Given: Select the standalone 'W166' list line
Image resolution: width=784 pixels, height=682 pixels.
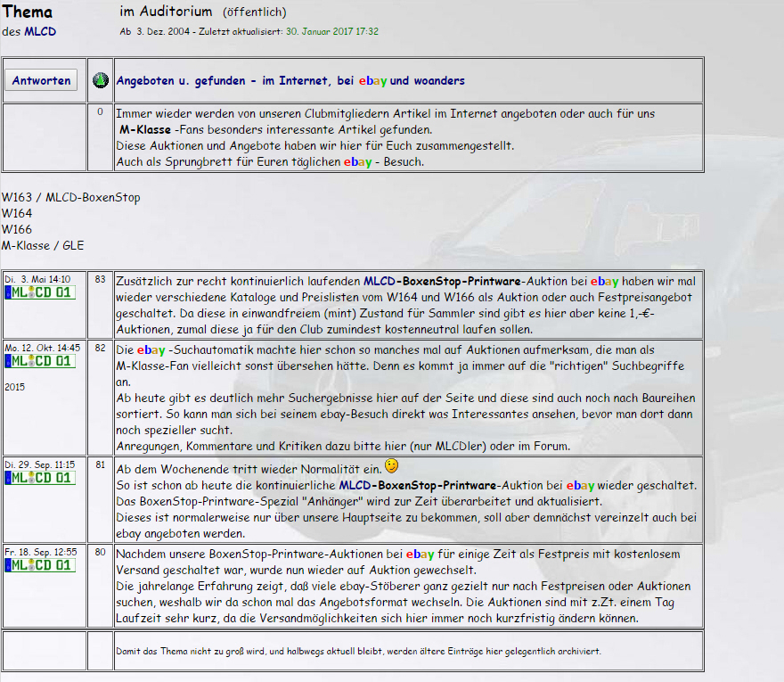Looking at the screenshot, I should pos(17,230).
